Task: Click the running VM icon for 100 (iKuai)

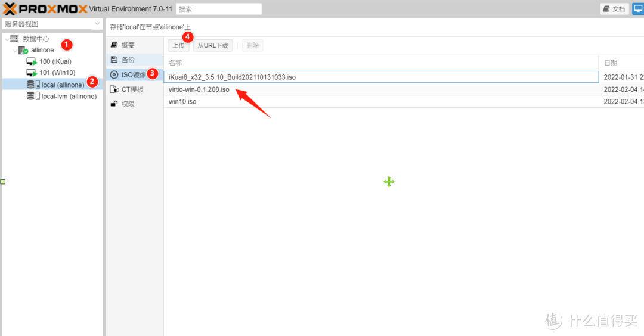Action: (x=32, y=61)
